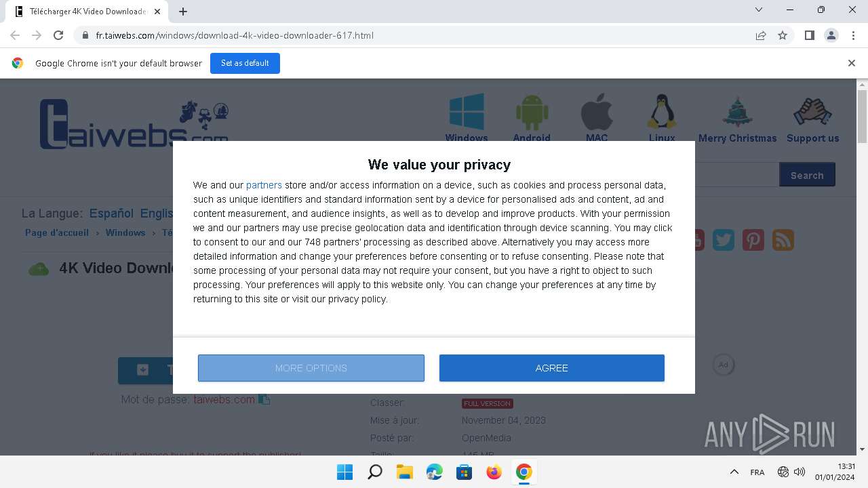This screenshot has width=868, height=488.
Task: Click the MORE OPTIONS button
Action: click(x=311, y=368)
